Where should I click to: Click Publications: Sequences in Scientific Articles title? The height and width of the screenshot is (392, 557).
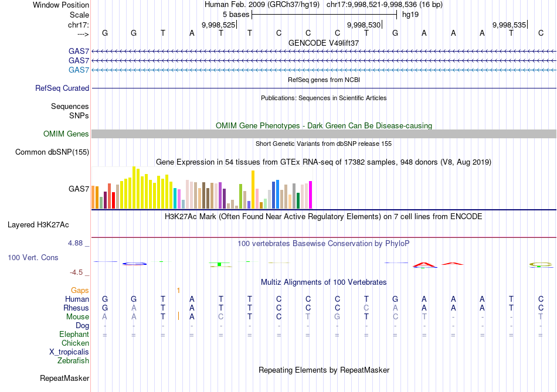(x=324, y=98)
